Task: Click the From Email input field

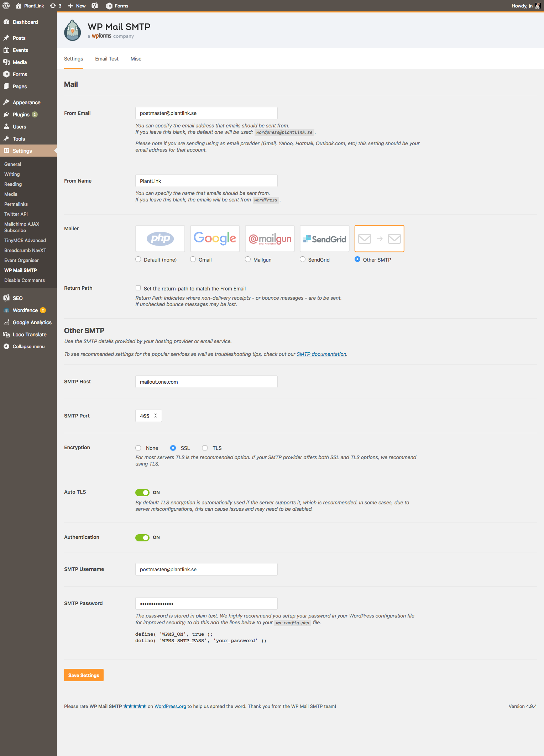Action: coord(206,113)
